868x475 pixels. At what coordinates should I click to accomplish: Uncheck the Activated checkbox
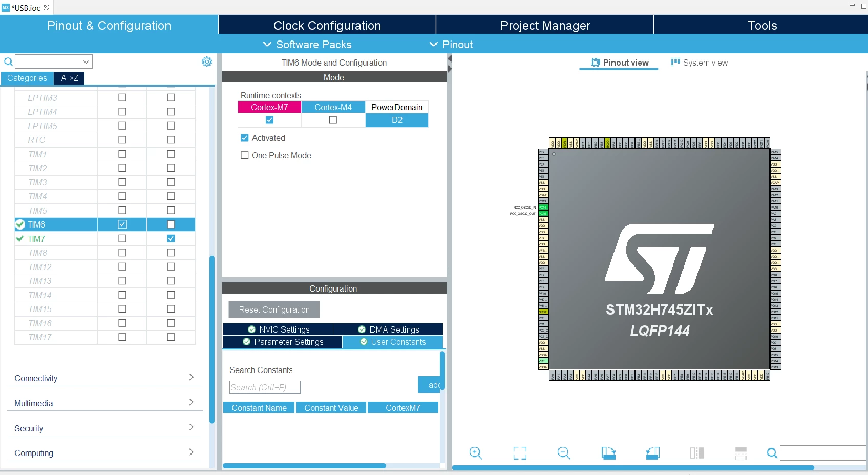[x=245, y=138]
